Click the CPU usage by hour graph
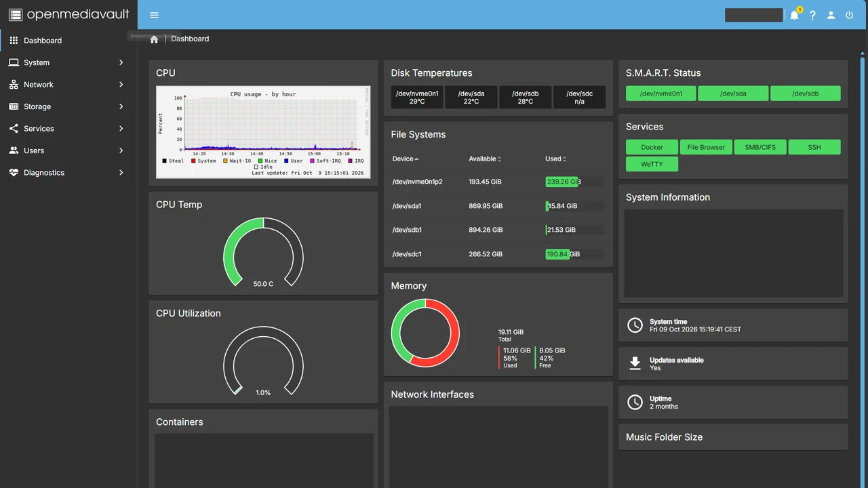The height and width of the screenshot is (488, 868). [263, 132]
